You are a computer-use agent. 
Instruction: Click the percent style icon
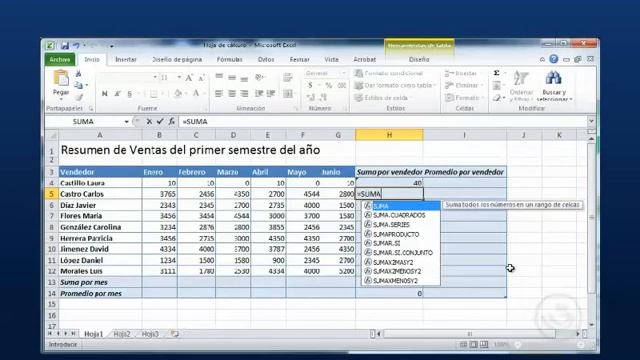tap(329, 85)
